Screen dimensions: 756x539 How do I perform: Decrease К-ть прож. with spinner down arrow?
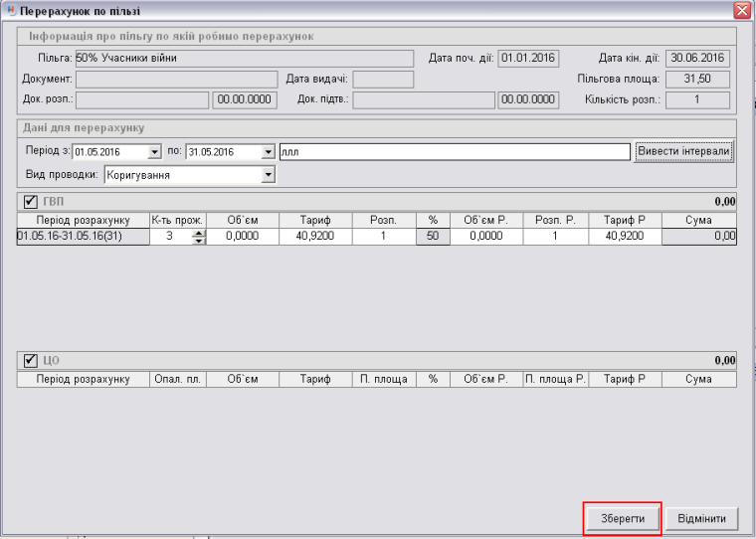[198, 240]
